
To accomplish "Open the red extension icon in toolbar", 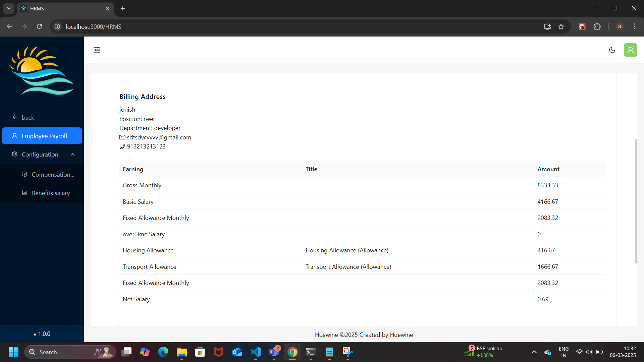I will (582, 26).
